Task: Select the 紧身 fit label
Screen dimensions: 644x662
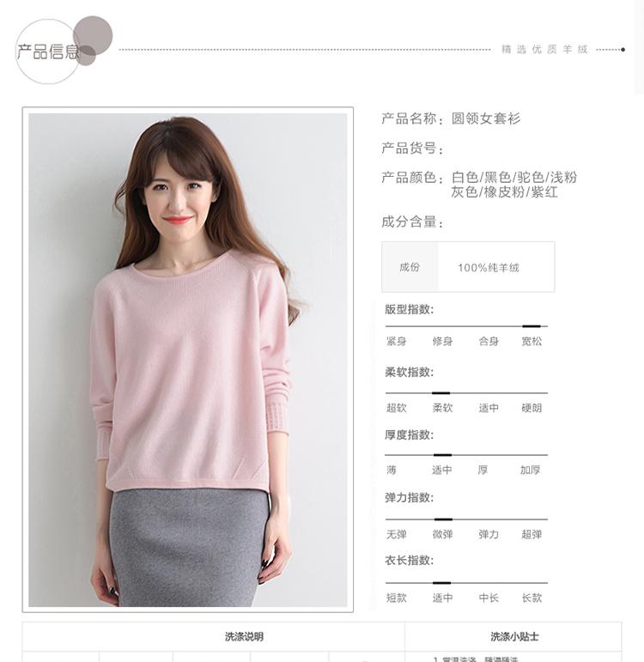Action: click(x=396, y=341)
